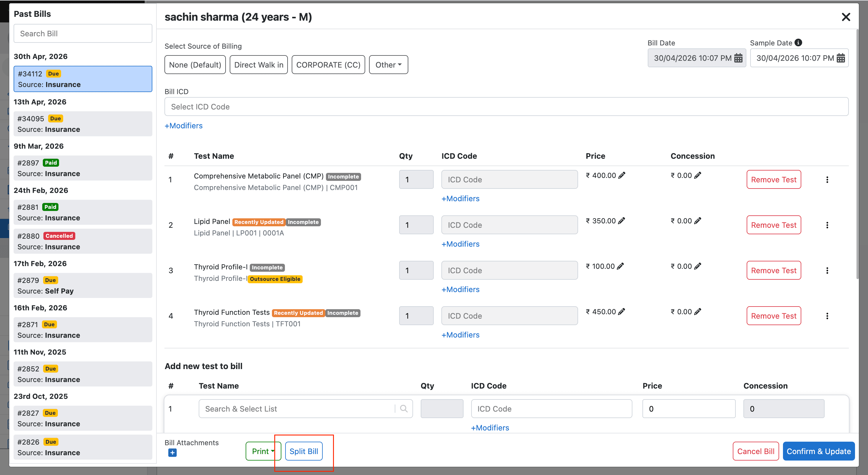
Task: Click Confirm & Update button
Action: (x=818, y=451)
